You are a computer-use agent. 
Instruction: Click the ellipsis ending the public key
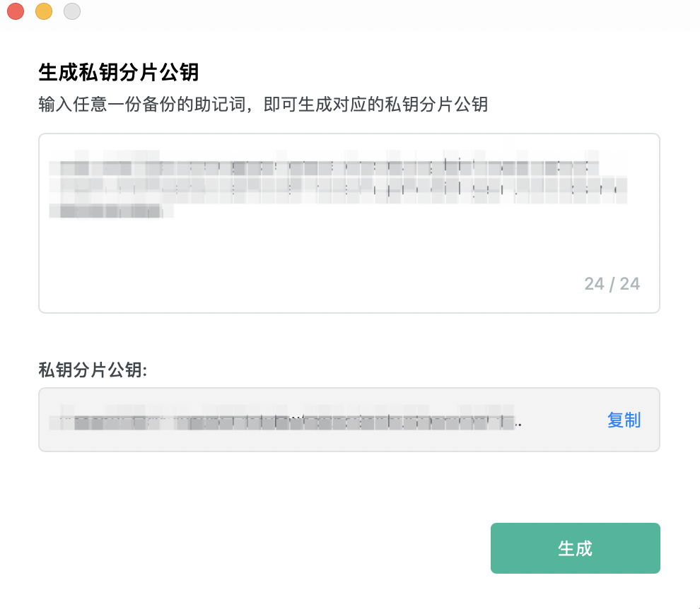(x=518, y=425)
